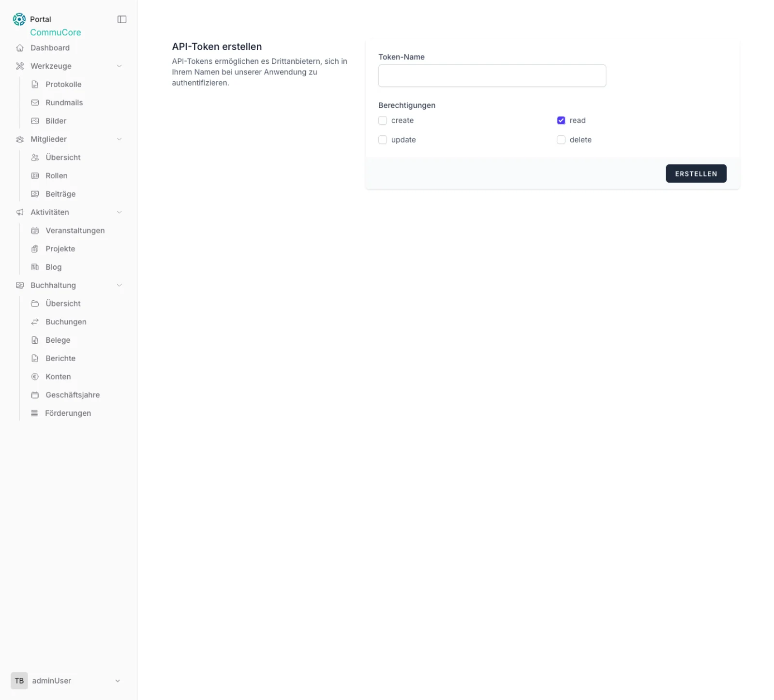Image resolution: width=774 pixels, height=700 pixels.
Task: Open the Projekte page link
Action: tap(76, 249)
